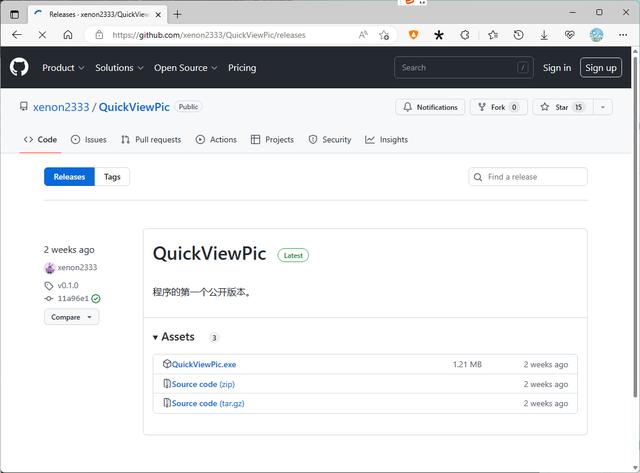Open browser Extensions puzzle icon

[465, 35]
